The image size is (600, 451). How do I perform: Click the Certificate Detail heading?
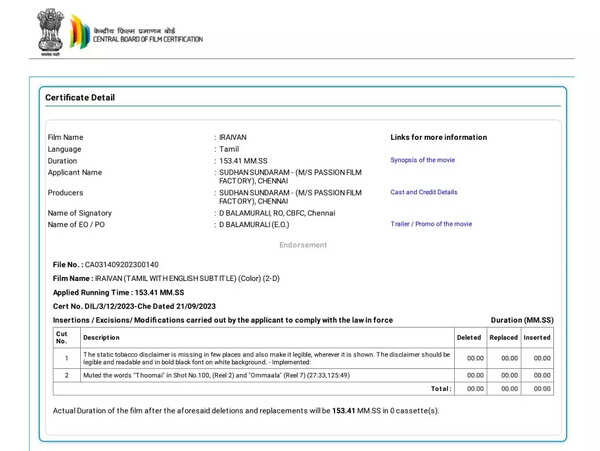pyautogui.click(x=80, y=98)
